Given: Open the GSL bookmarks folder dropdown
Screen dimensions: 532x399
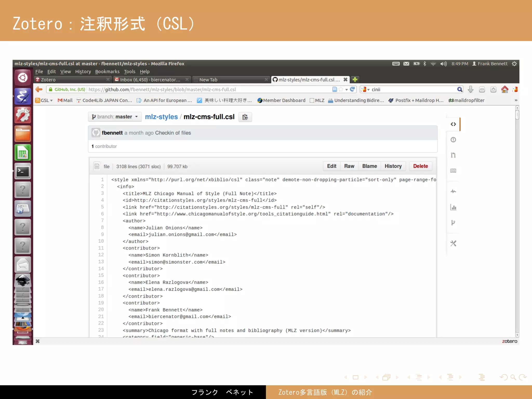Looking at the screenshot, I should pyautogui.click(x=44, y=100).
